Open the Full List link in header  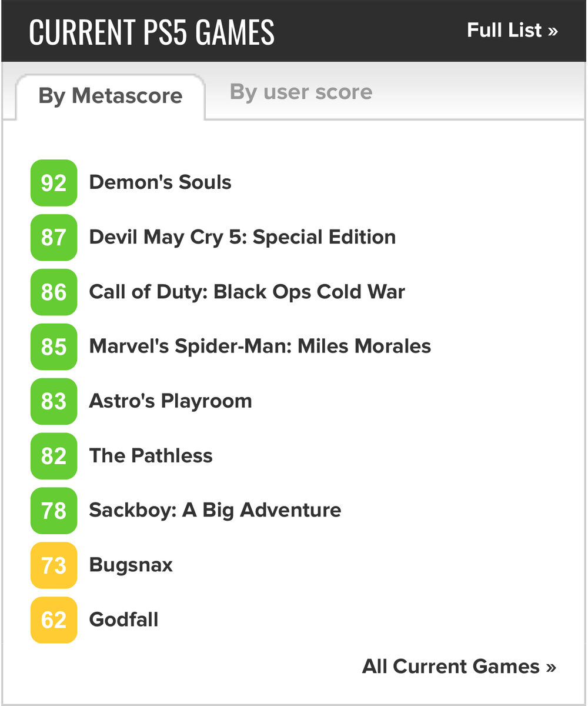[x=512, y=31]
